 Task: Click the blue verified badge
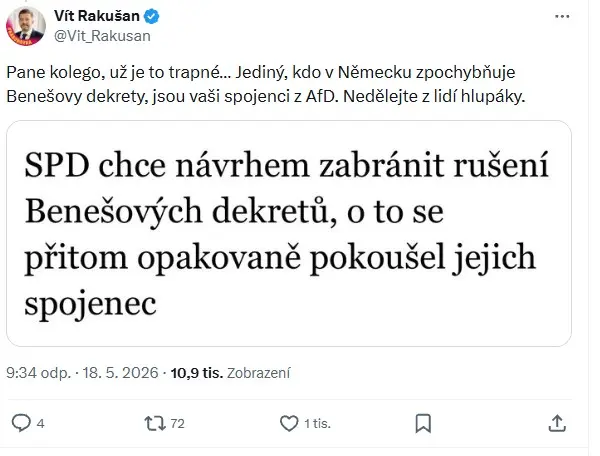click(x=152, y=16)
